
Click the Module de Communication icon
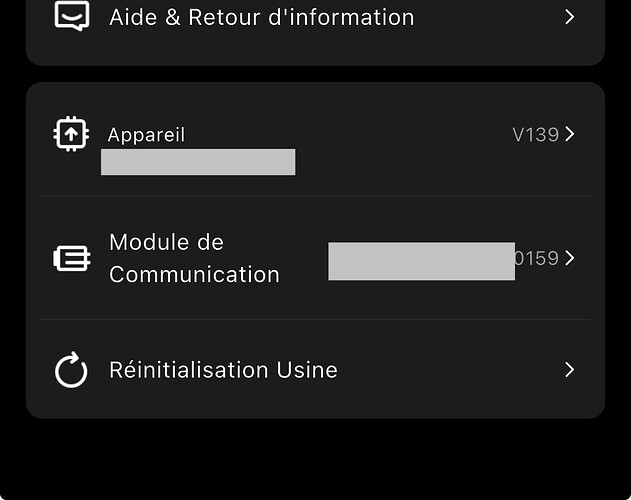(71, 258)
